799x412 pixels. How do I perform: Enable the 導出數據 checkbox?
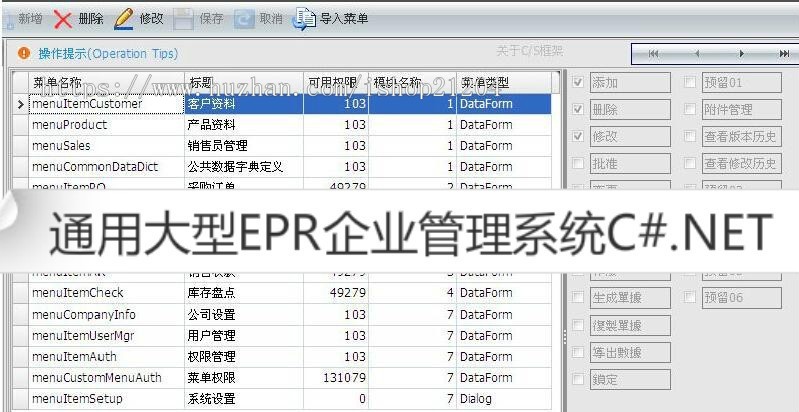tap(578, 352)
